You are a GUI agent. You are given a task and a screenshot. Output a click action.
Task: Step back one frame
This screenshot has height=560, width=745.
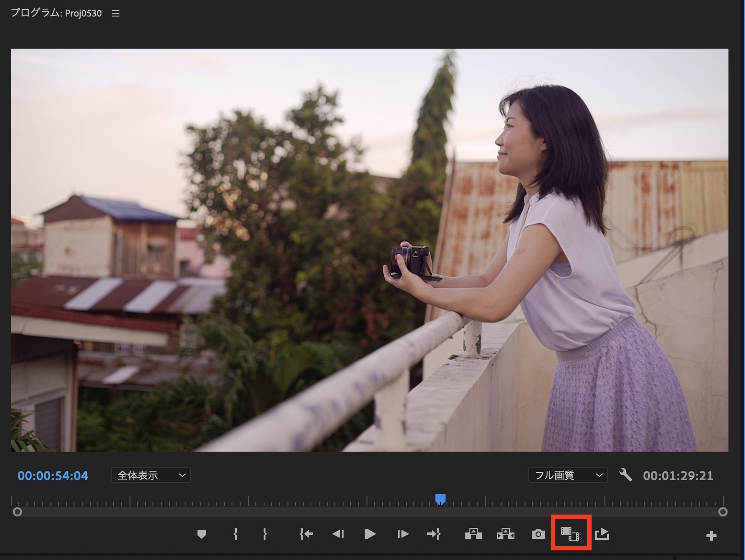click(338, 534)
